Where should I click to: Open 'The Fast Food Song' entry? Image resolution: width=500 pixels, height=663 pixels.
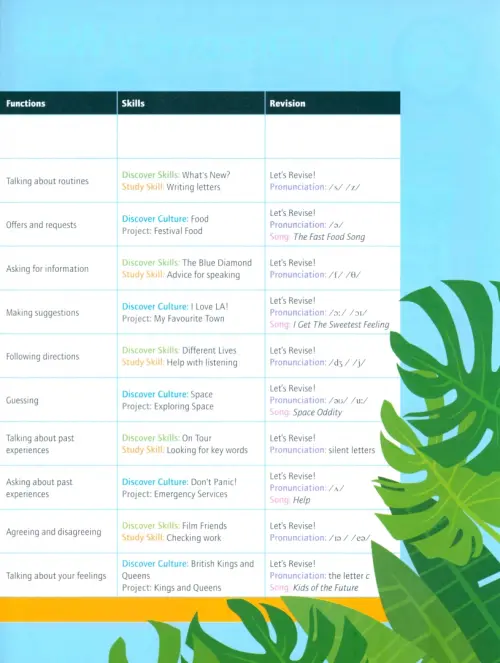329,237
